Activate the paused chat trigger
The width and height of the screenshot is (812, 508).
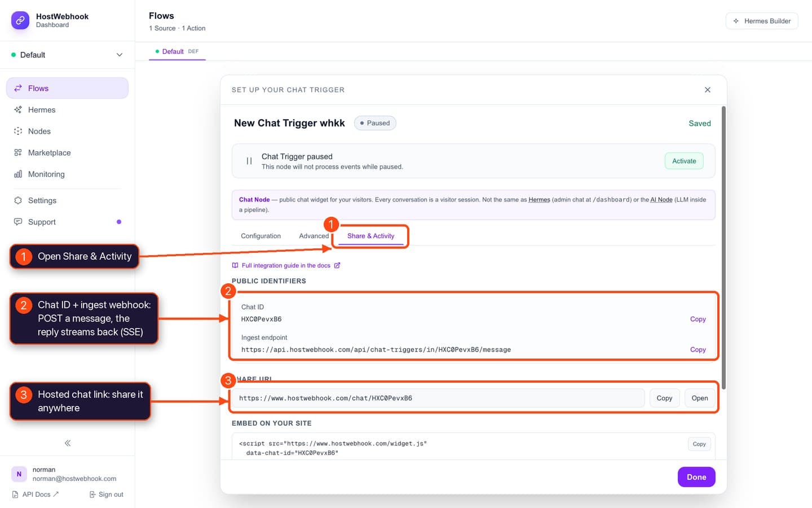click(x=684, y=161)
